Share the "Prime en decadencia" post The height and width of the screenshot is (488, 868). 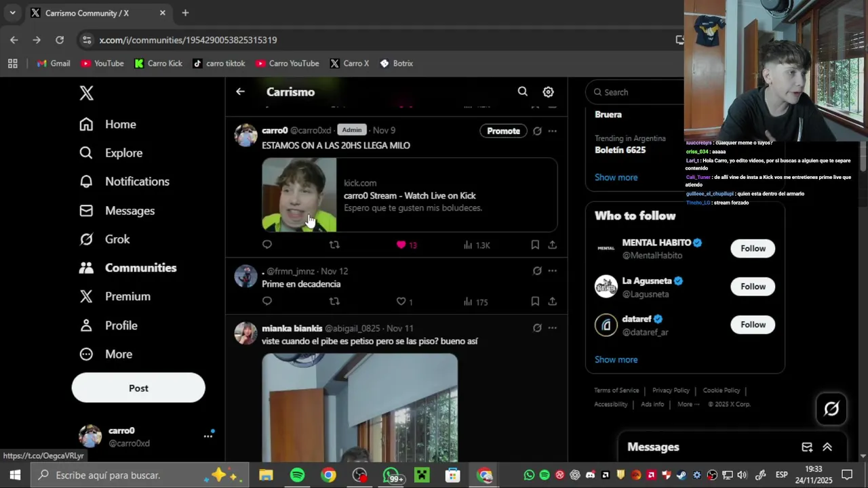pos(552,302)
